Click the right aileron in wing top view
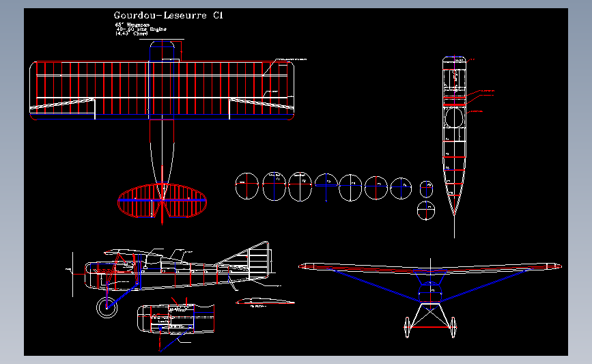The height and width of the screenshot is (364, 592). tap(262, 109)
